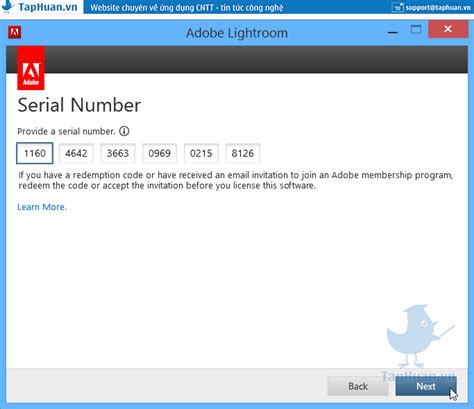
Task: Click the Serial Number heading
Action: tap(79, 105)
